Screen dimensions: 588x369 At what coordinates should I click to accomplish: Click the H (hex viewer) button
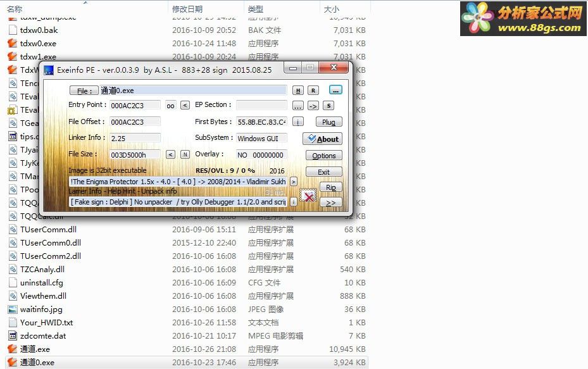tap(297, 91)
